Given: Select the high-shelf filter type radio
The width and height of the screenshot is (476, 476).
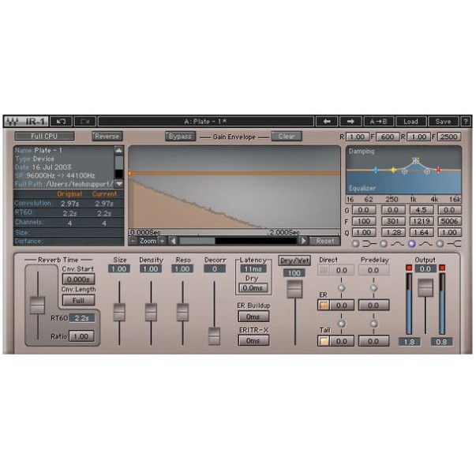Looking at the screenshot, I should (440, 243).
